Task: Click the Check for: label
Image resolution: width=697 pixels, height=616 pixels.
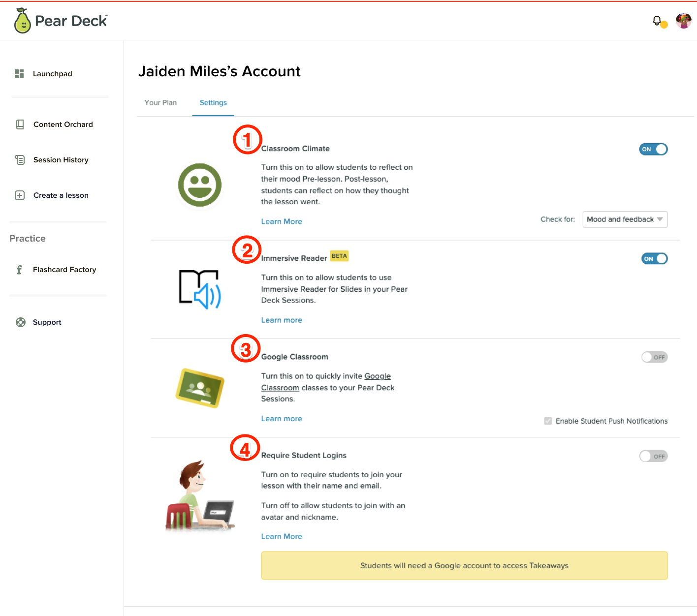Action: point(558,219)
